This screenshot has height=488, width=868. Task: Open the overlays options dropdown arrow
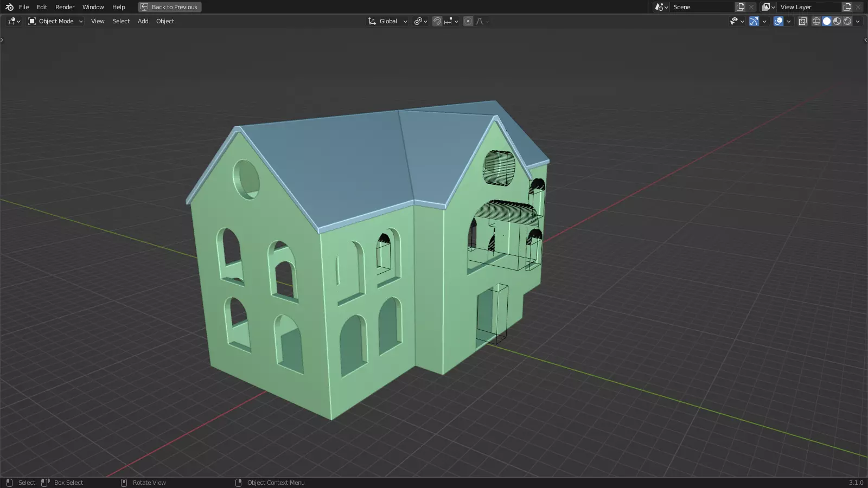click(x=789, y=21)
